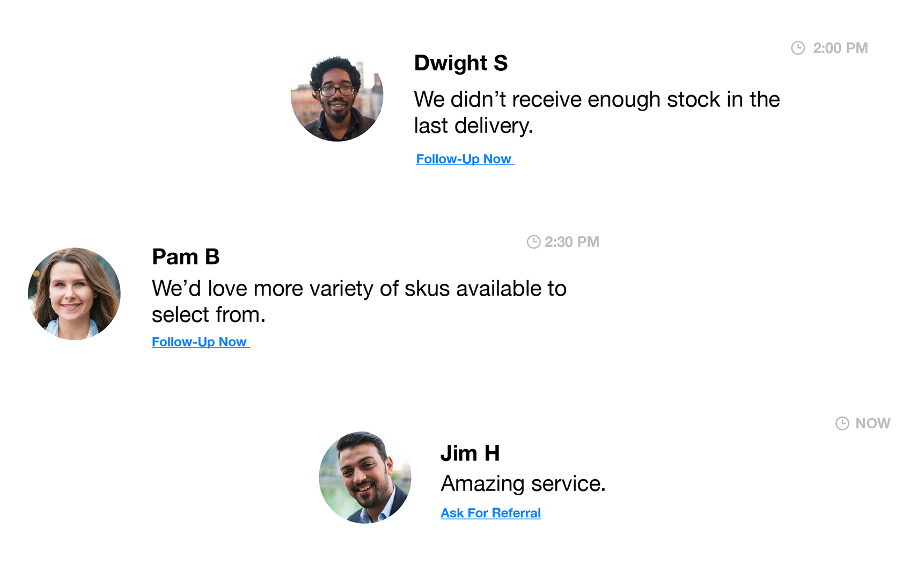The width and height of the screenshot is (924, 572).
Task: Click the 'Amazing service.' message
Action: (523, 484)
